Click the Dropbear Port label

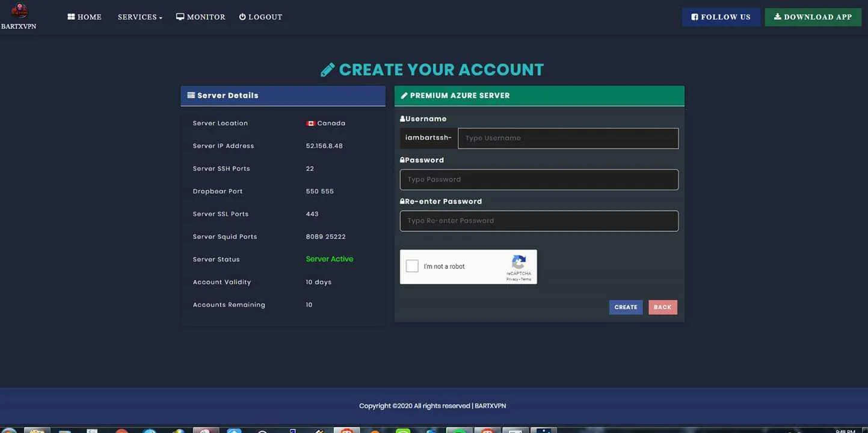(218, 191)
